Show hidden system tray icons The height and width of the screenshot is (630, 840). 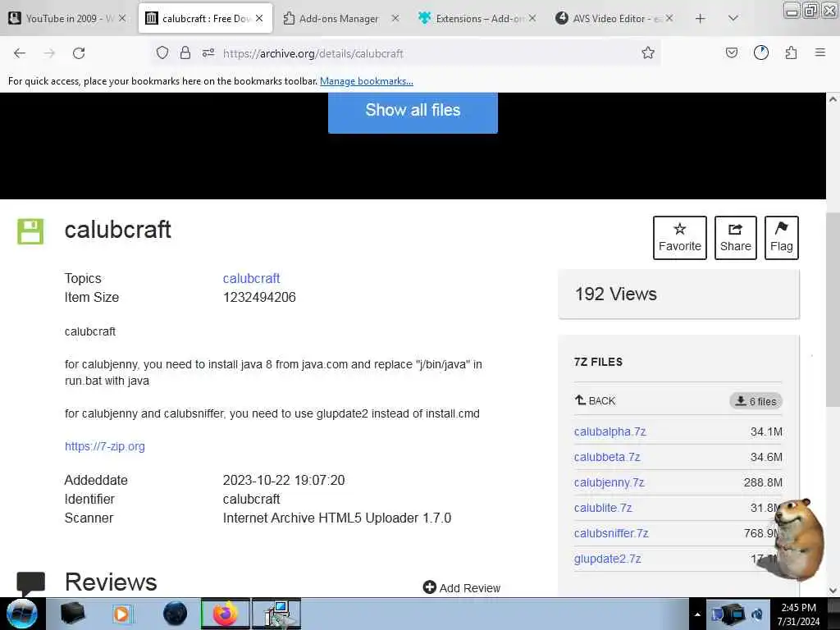click(697, 614)
